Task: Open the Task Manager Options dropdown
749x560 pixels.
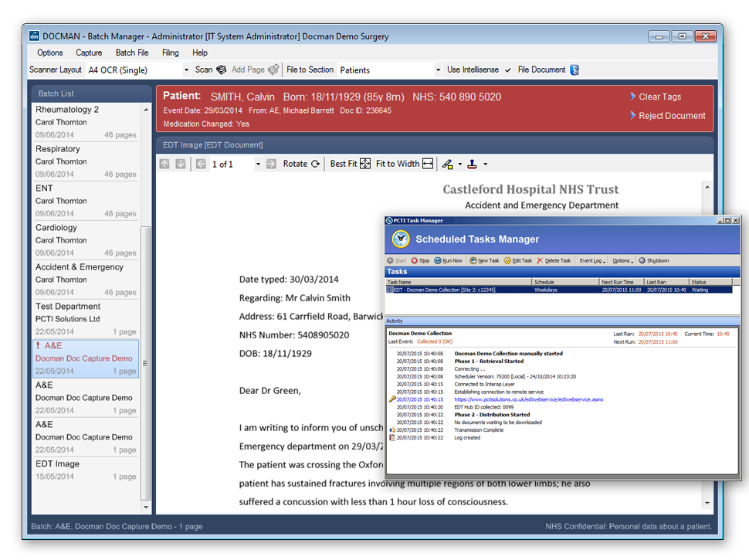Action: (623, 261)
